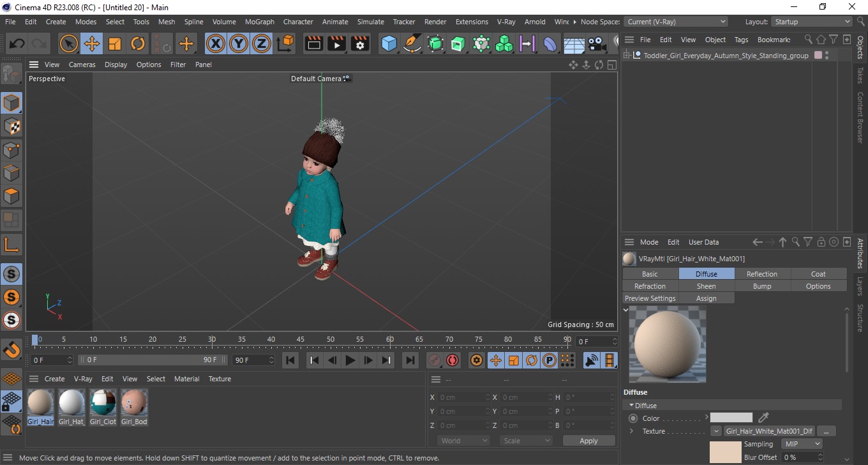Open the V-Ray menu in main menu bar

coord(506,22)
